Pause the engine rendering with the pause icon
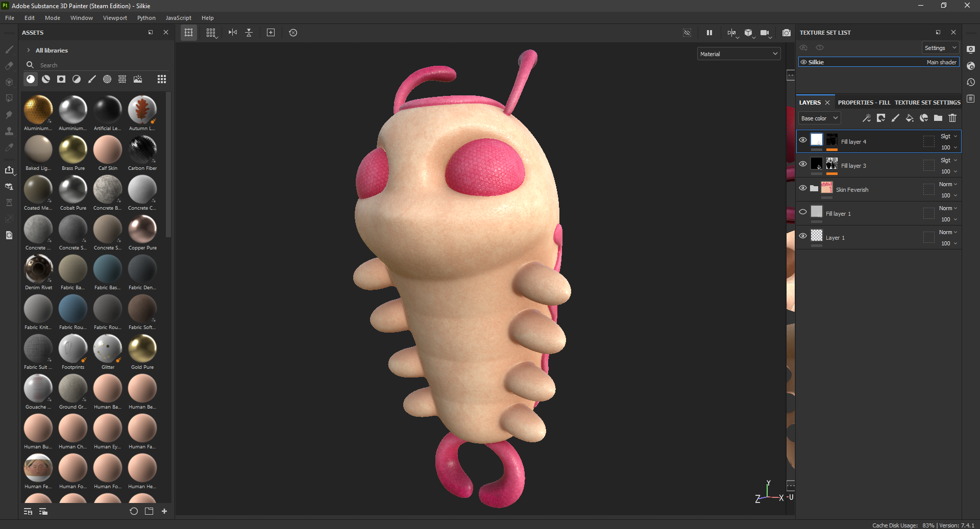980x529 pixels. click(x=709, y=33)
